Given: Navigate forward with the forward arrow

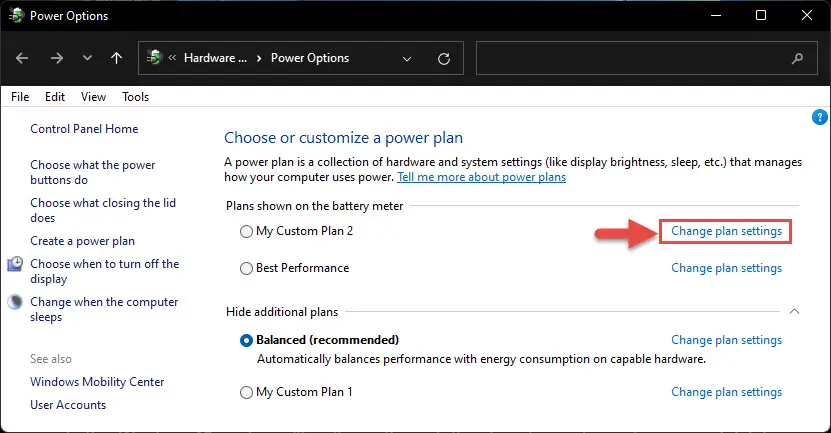Looking at the screenshot, I should tap(57, 58).
